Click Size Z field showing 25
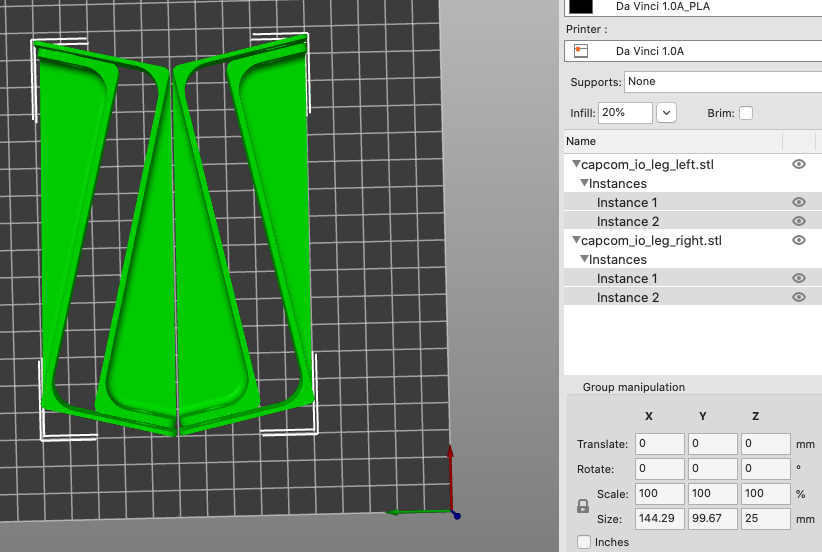Image resolution: width=822 pixels, height=552 pixels. point(765,518)
